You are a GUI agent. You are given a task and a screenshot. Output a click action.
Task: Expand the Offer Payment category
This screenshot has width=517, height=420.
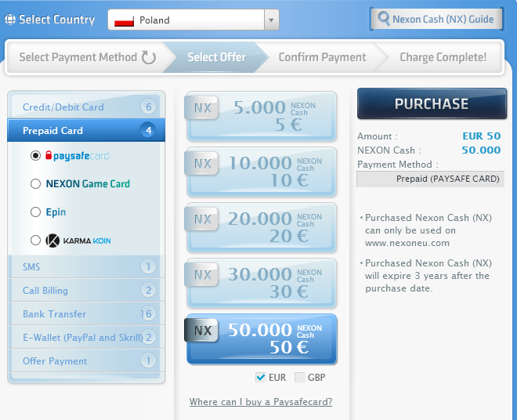86,361
